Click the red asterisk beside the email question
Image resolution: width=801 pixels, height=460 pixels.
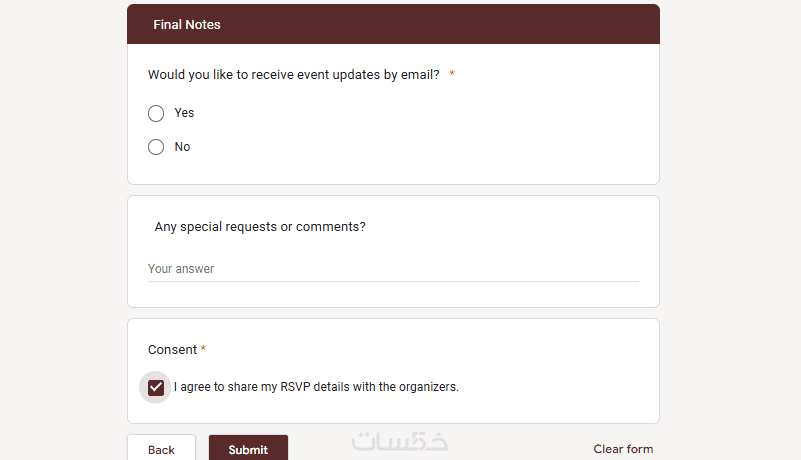click(452, 75)
